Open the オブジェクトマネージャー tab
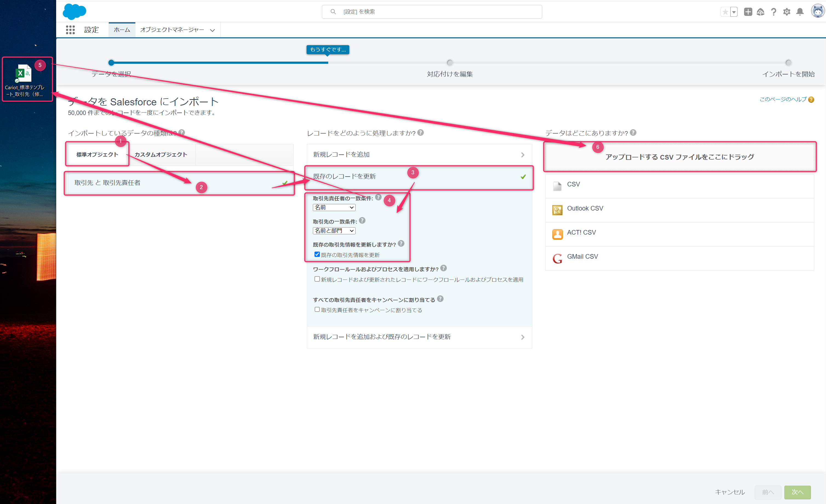Viewport: 826px width, 504px height. 172,30
